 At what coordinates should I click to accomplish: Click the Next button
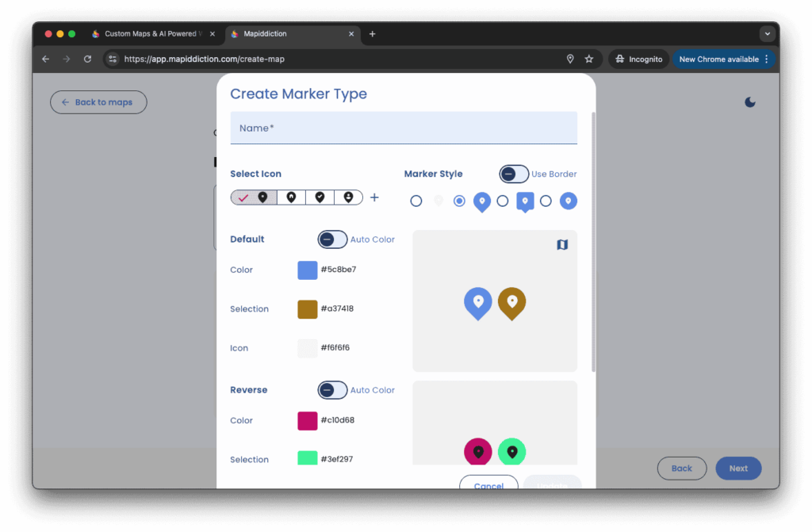point(738,469)
